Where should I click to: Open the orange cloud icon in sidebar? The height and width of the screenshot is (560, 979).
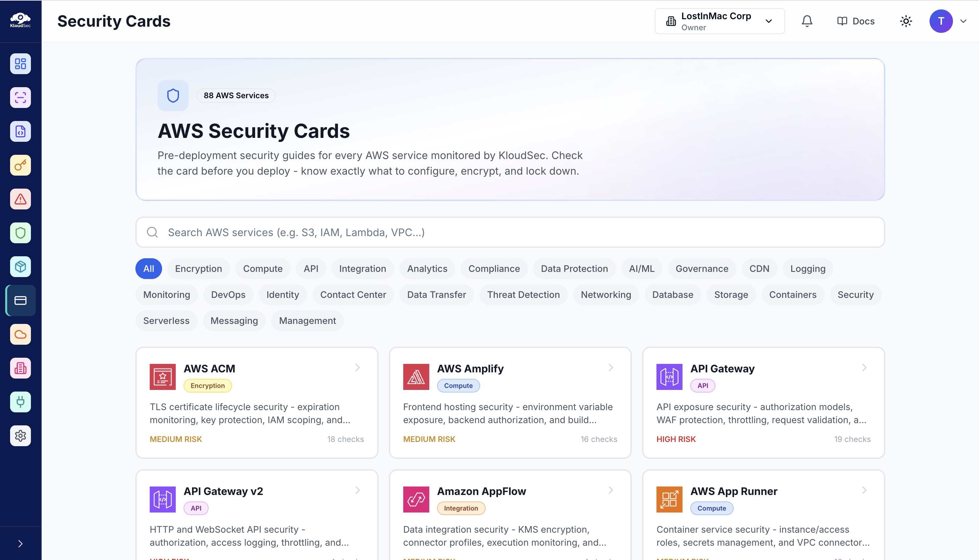tap(21, 334)
